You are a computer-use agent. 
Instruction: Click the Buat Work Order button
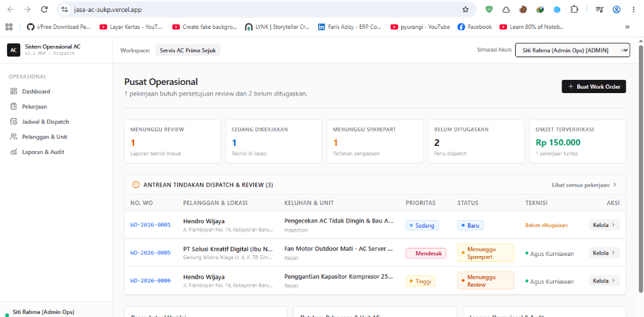pos(594,87)
